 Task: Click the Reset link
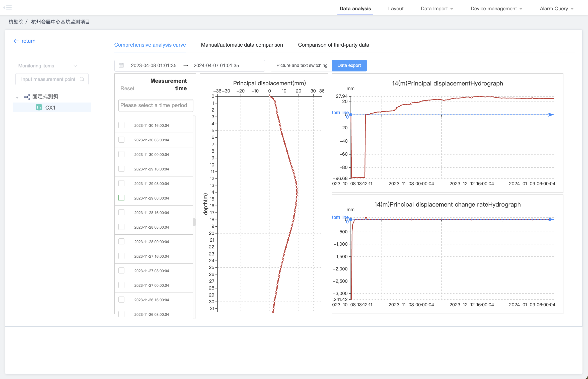pos(127,88)
